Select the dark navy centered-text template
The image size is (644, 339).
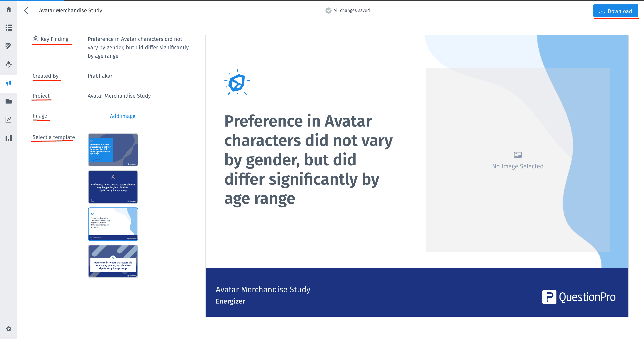(x=113, y=187)
